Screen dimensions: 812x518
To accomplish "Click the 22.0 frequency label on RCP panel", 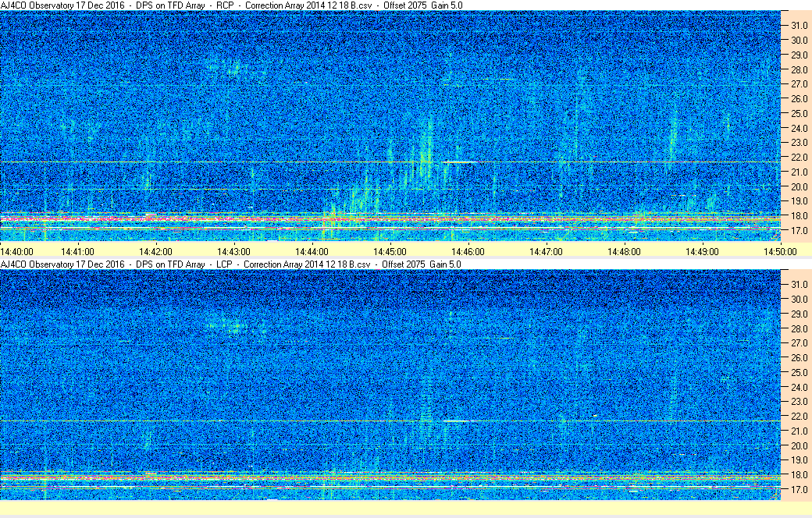I will point(799,158).
